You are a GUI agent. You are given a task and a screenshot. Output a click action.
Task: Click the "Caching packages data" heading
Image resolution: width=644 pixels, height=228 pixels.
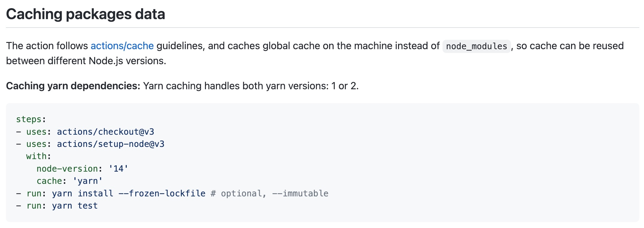point(85,14)
